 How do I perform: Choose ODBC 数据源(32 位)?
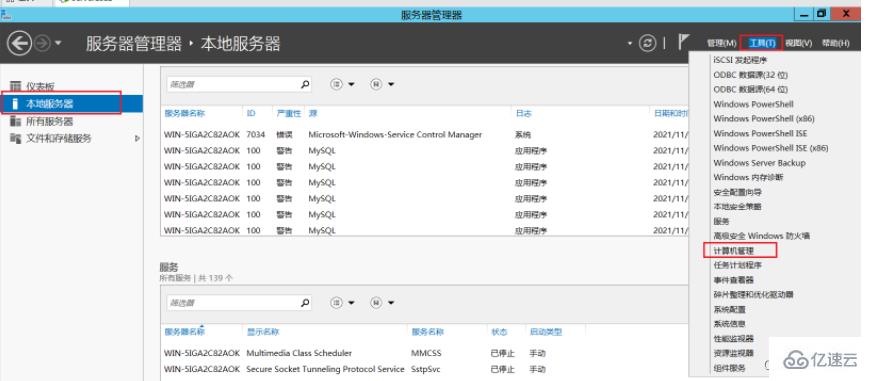coord(750,74)
